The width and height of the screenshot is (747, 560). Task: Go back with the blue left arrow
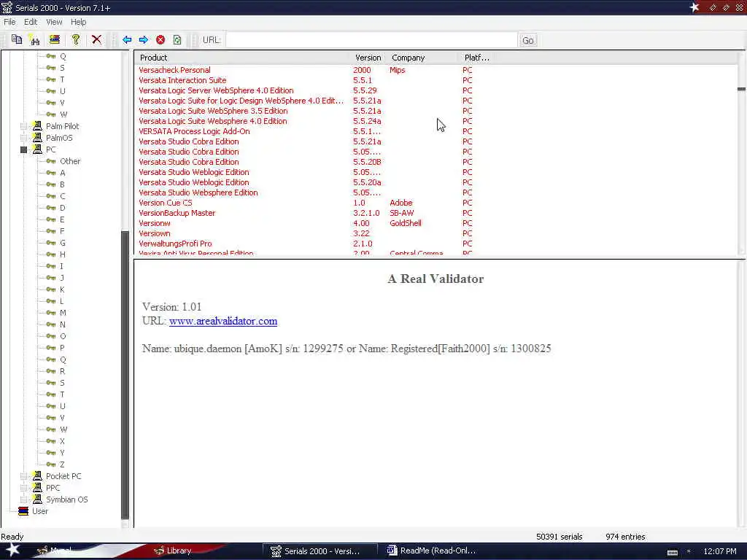(127, 40)
